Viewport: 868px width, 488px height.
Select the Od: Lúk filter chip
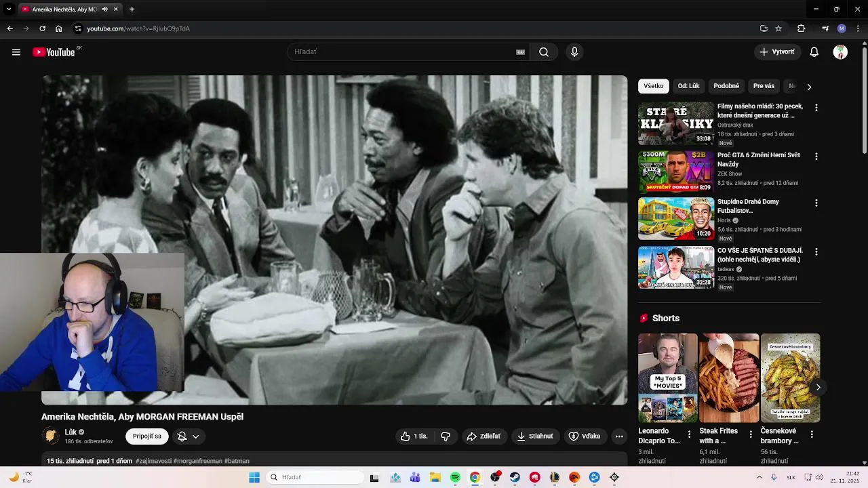click(688, 86)
